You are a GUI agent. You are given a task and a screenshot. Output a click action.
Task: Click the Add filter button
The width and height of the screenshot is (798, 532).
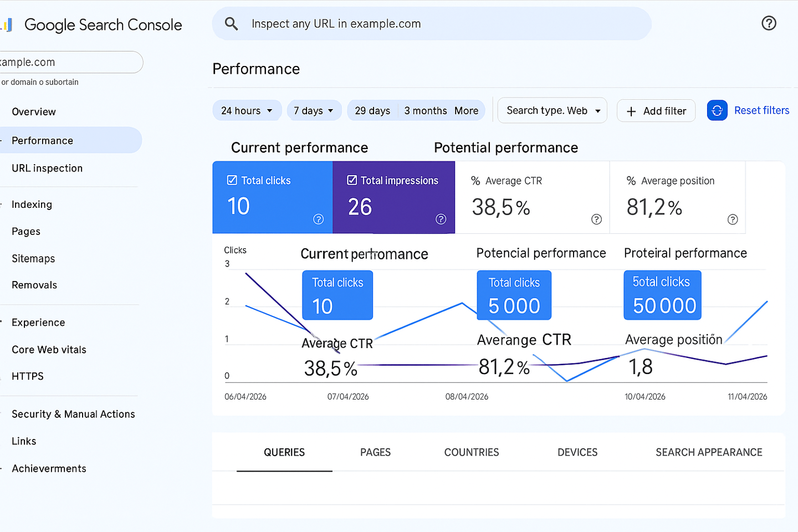[x=656, y=111]
